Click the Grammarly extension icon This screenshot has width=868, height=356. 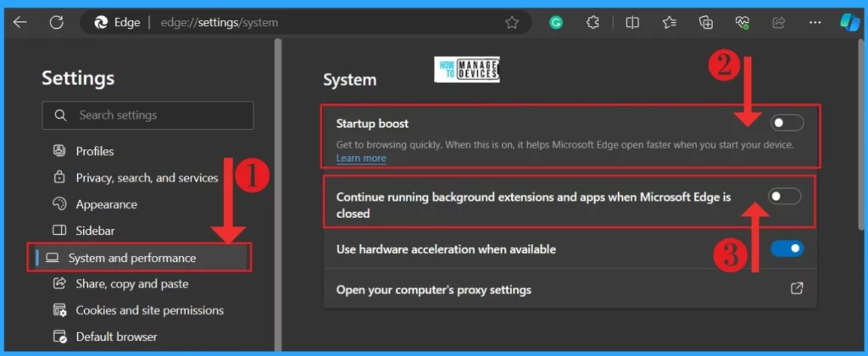556,23
